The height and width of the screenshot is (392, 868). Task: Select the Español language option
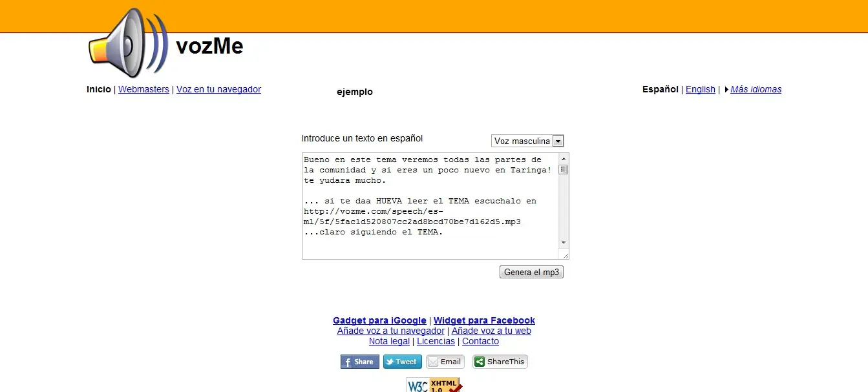(x=661, y=89)
